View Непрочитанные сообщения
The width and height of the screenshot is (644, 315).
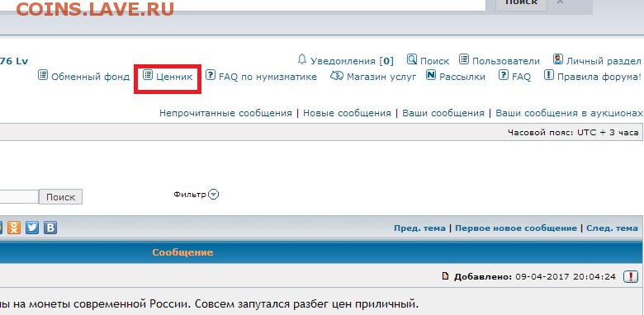point(225,113)
